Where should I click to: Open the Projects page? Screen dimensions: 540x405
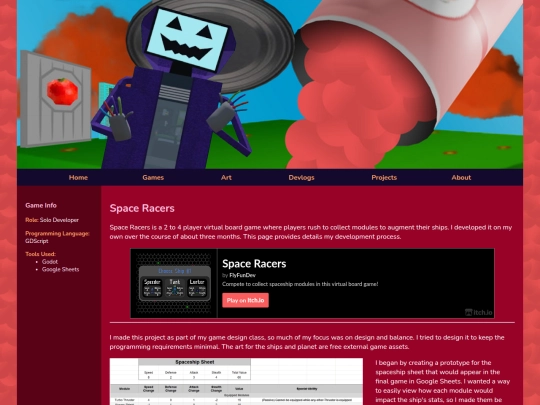pos(384,177)
